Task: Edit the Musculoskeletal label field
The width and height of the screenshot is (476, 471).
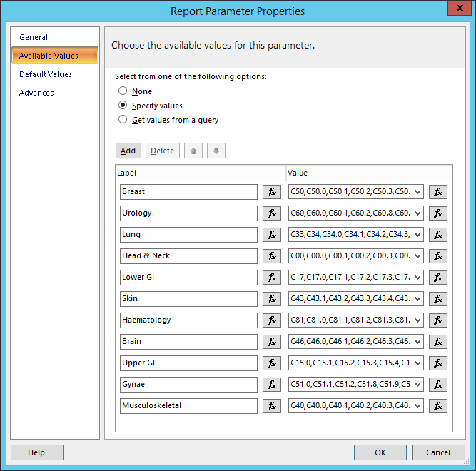Action: pos(188,406)
